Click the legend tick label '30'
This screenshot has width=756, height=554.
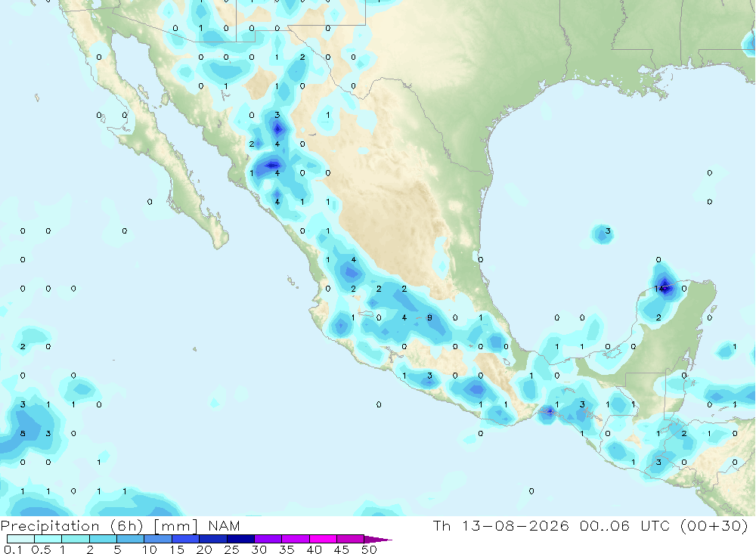[x=259, y=549]
